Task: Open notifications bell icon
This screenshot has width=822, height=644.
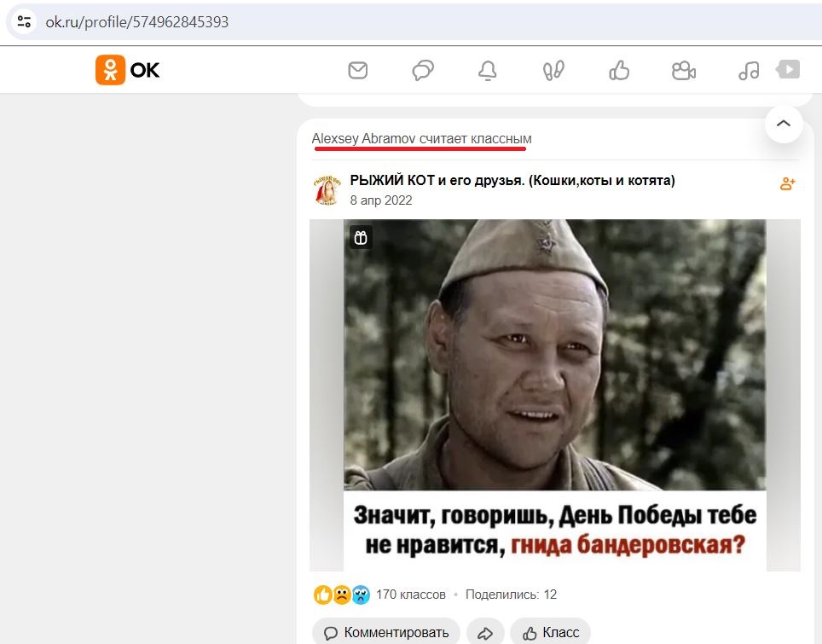Action: click(x=488, y=70)
